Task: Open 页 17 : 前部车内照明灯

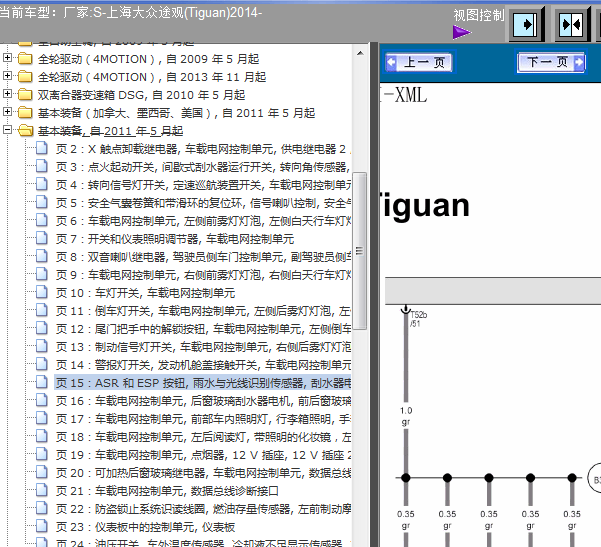Action: (203, 419)
